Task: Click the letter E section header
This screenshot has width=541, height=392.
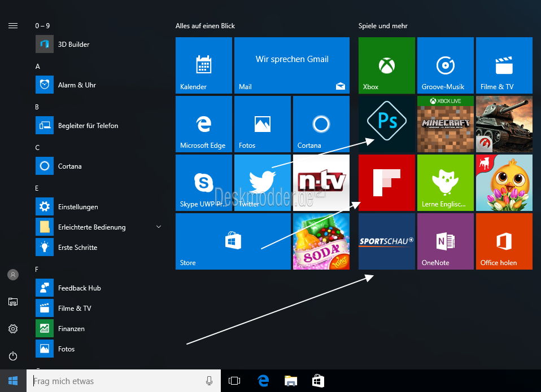Action: coord(37,188)
